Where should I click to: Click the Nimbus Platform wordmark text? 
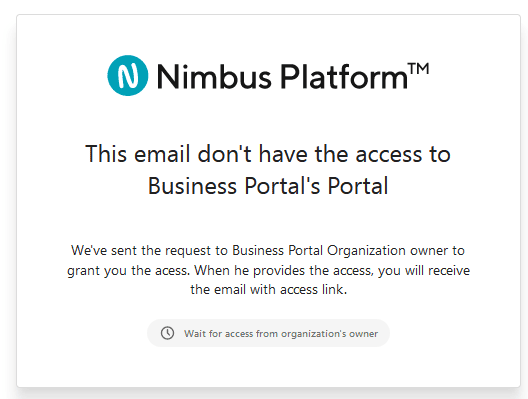click(x=293, y=76)
